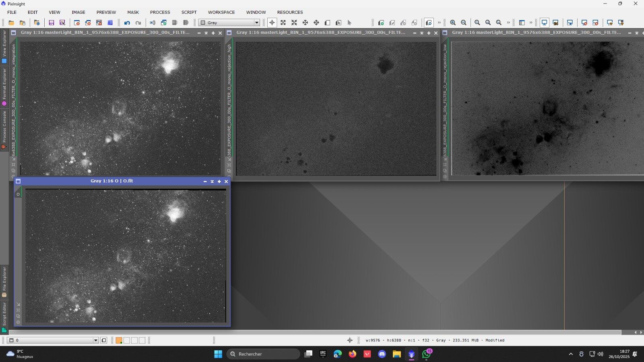Open the File Explorer side panel
The height and width of the screenshot is (362, 644).
pyautogui.click(x=4, y=282)
